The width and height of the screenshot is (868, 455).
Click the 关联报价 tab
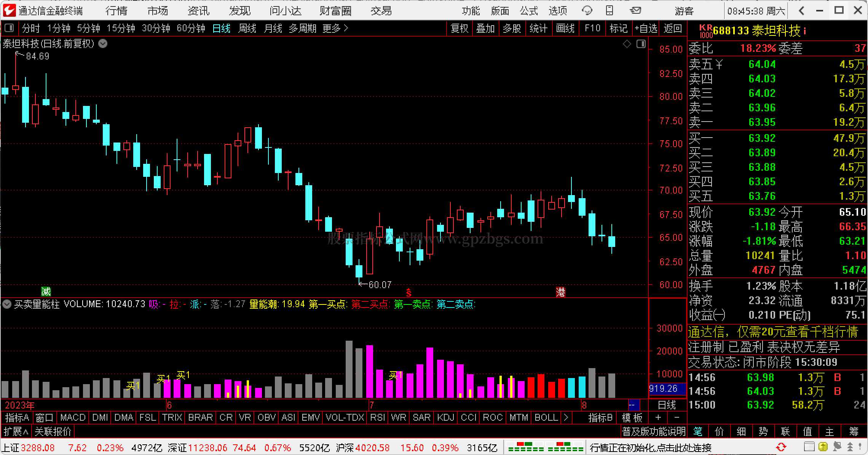53,431
